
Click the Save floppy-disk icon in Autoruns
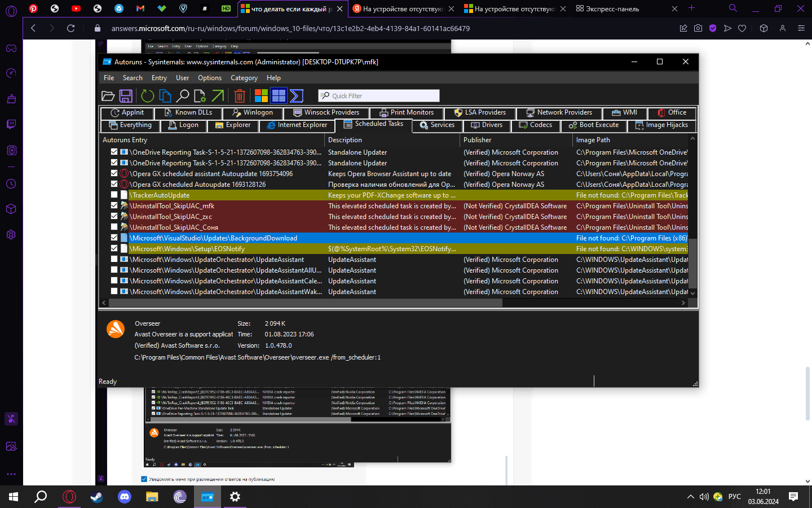(126, 96)
